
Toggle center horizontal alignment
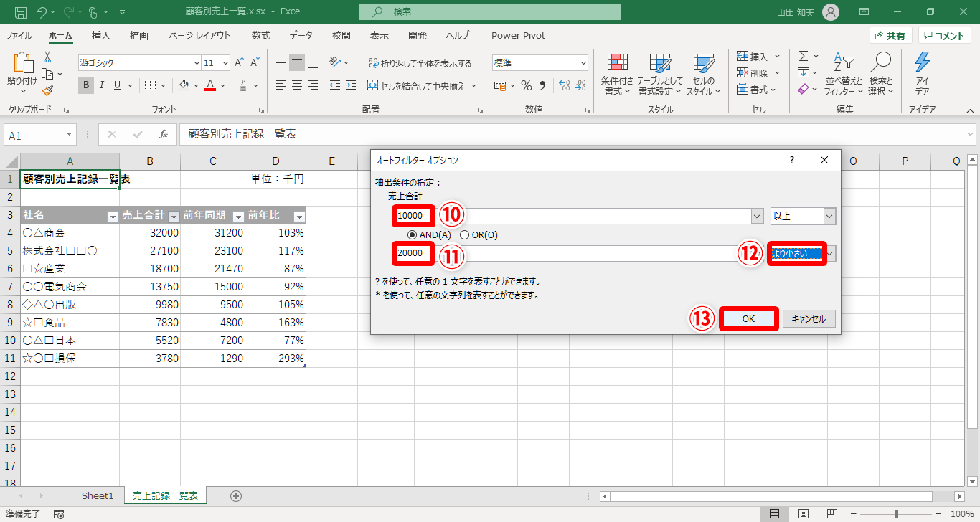point(297,85)
